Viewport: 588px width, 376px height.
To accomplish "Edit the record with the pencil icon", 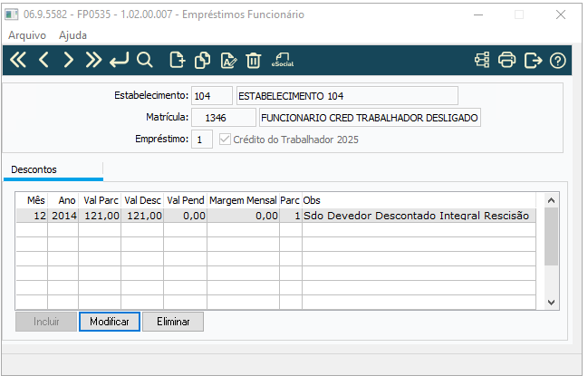I will click(x=228, y=60).
